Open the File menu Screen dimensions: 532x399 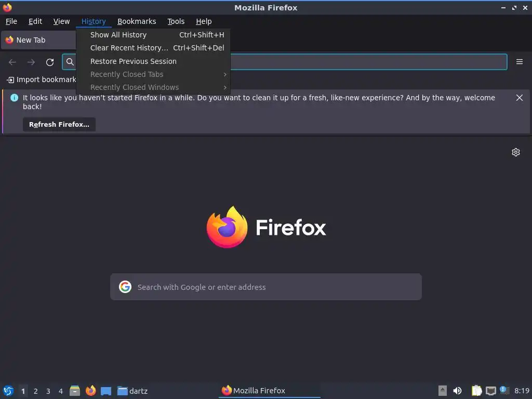pyautogui.click(x=11, y=21)
